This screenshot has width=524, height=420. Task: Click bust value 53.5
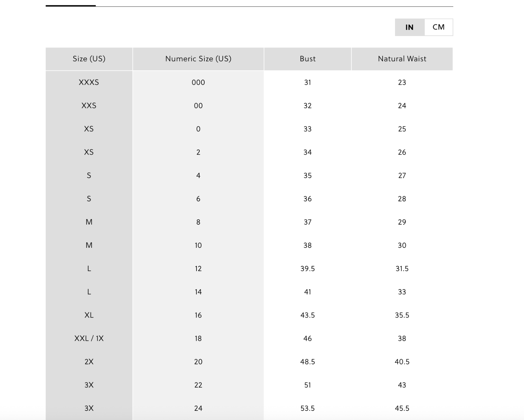click(308, 408)
